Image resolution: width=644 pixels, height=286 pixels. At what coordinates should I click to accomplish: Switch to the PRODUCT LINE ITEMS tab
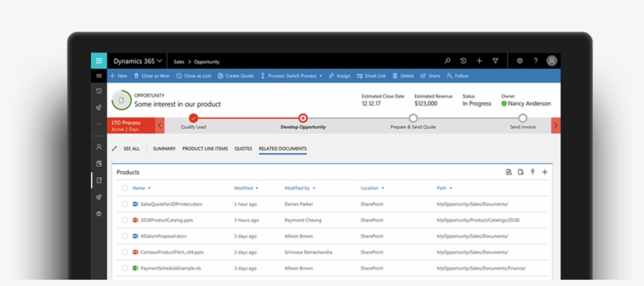point(205,148)
